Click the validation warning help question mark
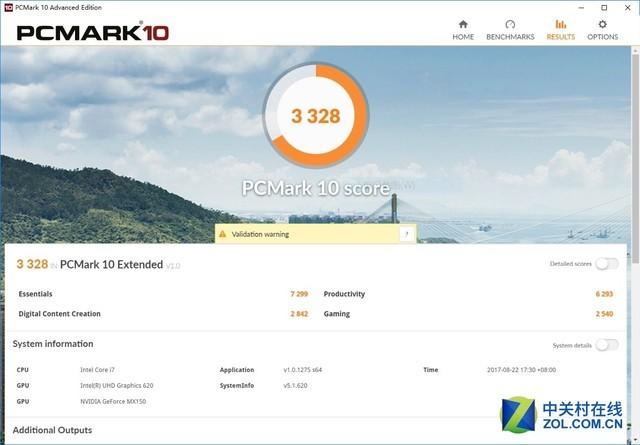This screenshot has height=445, width=640. point(406,234)
